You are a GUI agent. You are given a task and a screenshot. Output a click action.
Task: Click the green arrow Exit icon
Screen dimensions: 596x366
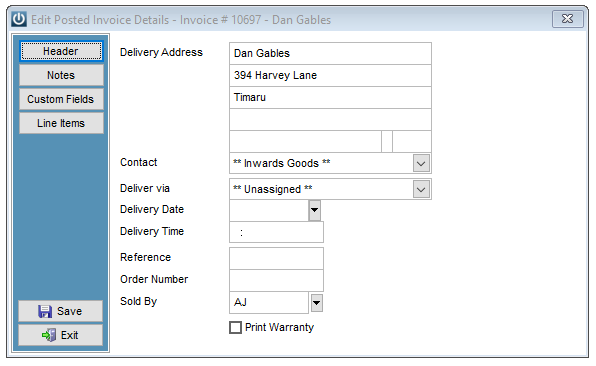[x=49, y=335]
